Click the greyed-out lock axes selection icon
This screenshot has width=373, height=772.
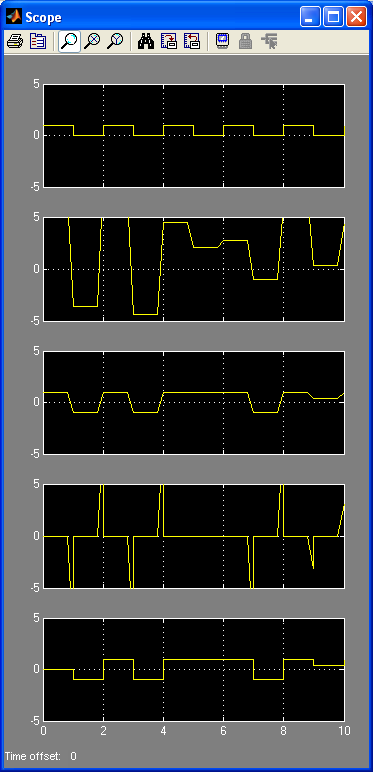click(x=246, y=42)
